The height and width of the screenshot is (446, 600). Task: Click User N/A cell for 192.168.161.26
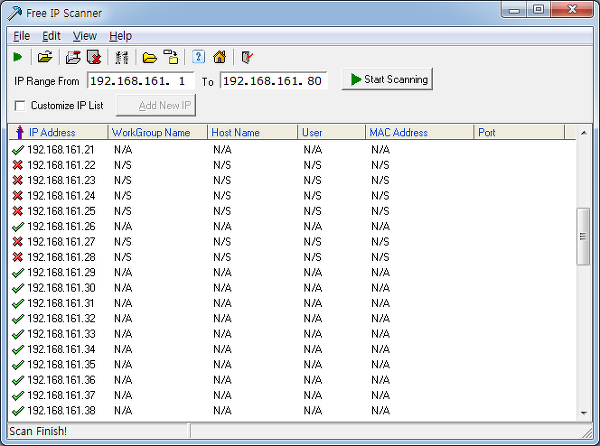[313, 227]
